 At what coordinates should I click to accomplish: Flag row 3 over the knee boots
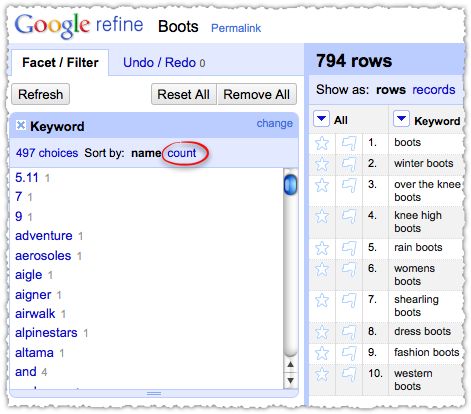point(349,185)
